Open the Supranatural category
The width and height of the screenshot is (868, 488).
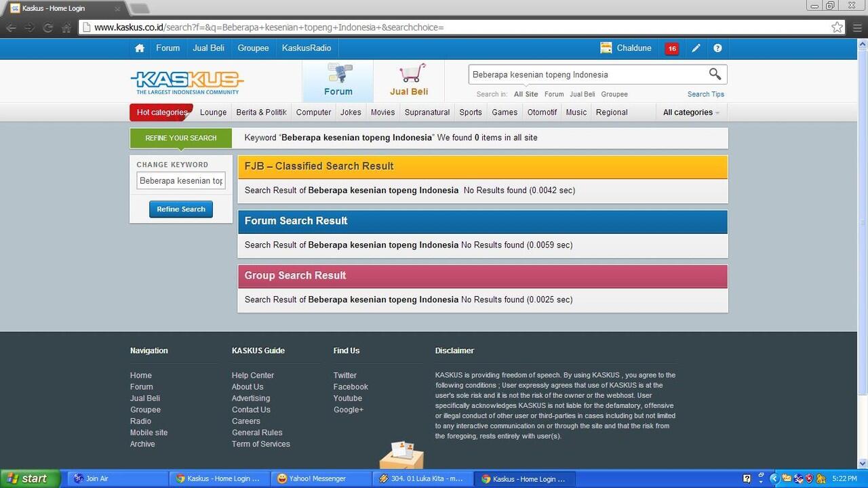pos(427,113)
